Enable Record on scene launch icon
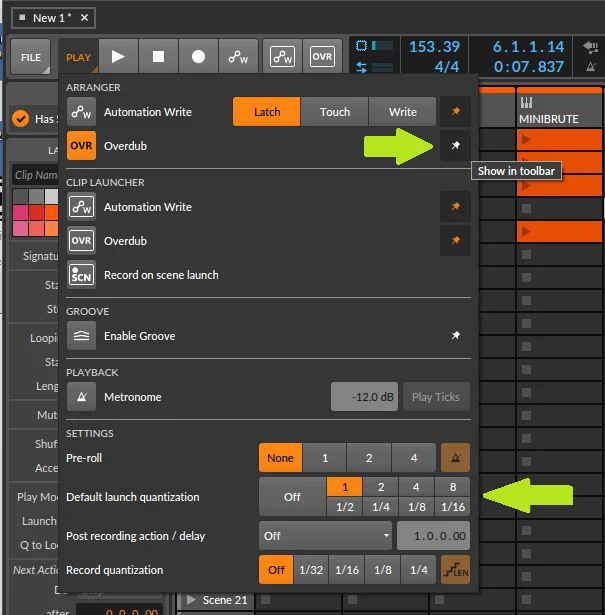This screenshot has height=615, width=605. [x=81, y=275]
